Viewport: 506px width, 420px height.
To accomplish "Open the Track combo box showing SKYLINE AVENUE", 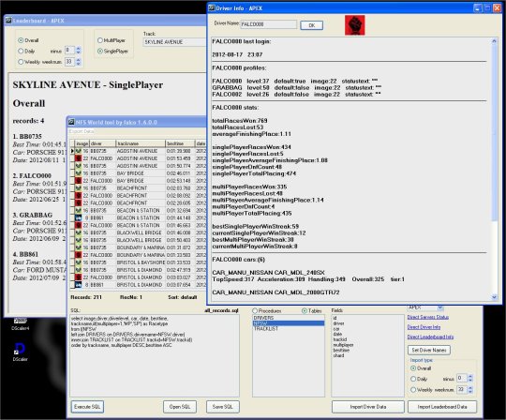I will (174, 42).
